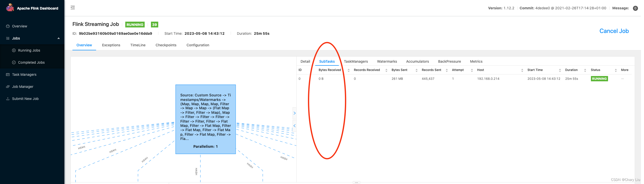The image size is (644, 184).
Task: Open the TaskManagers tab of the vertex
Action: [x=356, y=61]
